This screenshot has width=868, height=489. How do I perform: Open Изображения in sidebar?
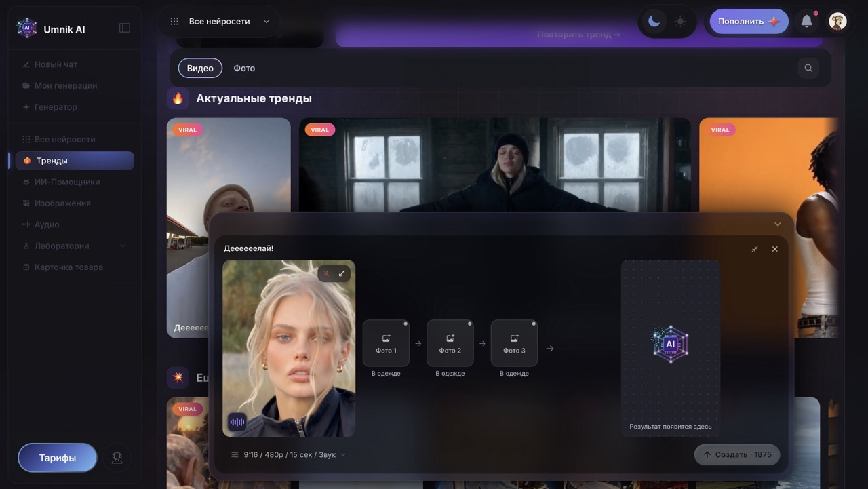pyautogui.click(x=75, y=203)
